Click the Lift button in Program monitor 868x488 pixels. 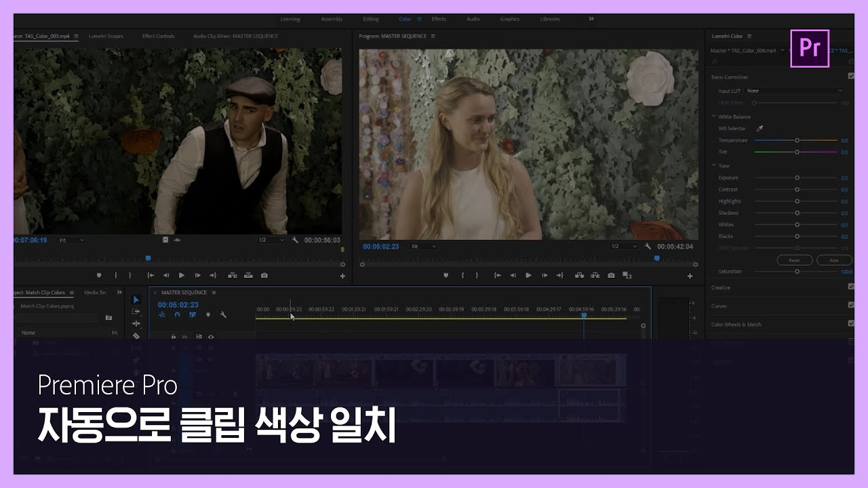(580, 275)
